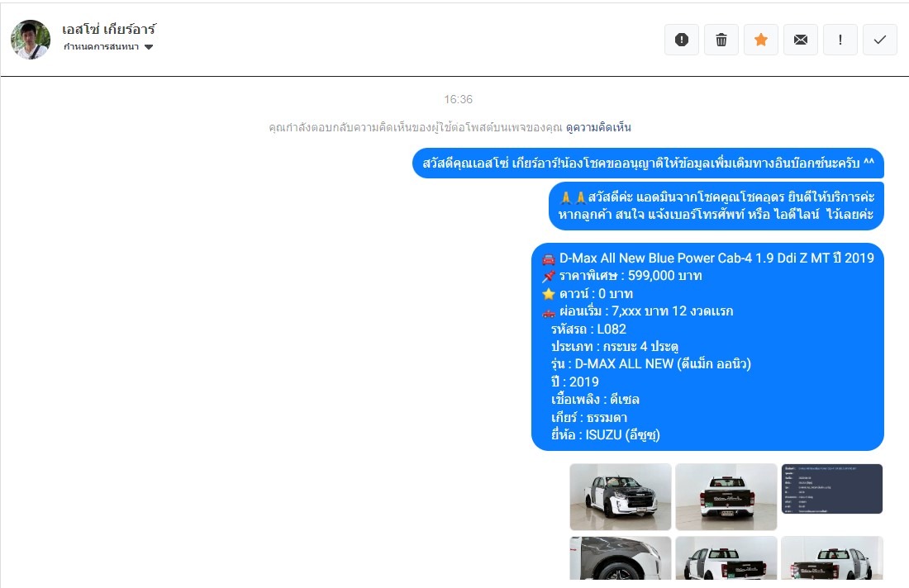Click the exclamation mark priority icon
Screen dimensions: 909x588
pyautogui.click(x=840, y=40)
